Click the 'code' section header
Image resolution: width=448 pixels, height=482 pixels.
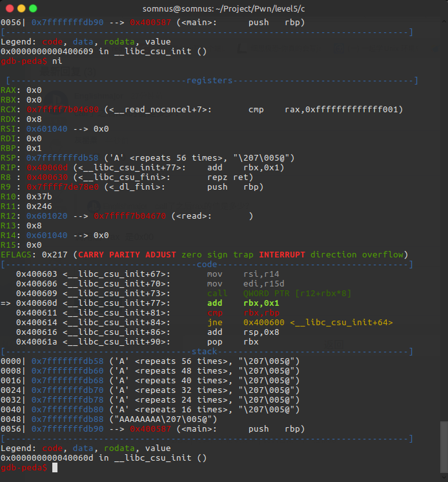pos(207,265)
